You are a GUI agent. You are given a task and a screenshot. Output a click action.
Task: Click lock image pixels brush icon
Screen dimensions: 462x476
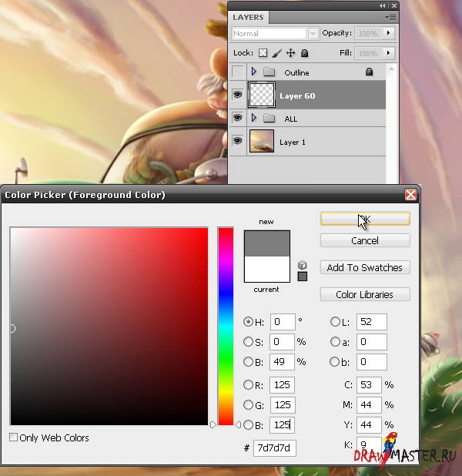276,53
